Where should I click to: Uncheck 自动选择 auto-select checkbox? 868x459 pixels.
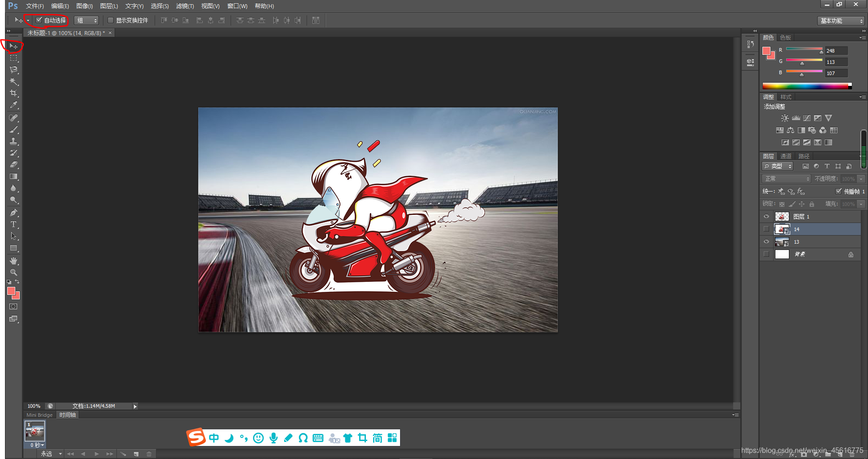(39, 20)
